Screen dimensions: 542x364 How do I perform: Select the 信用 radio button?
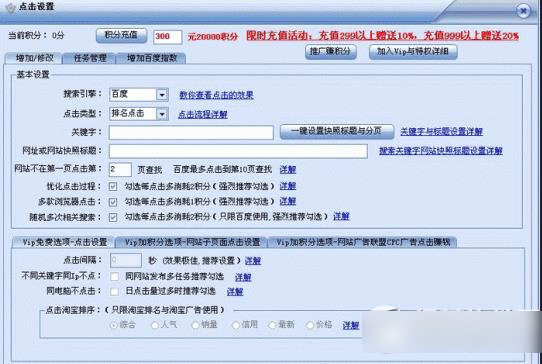click(236, 325)
